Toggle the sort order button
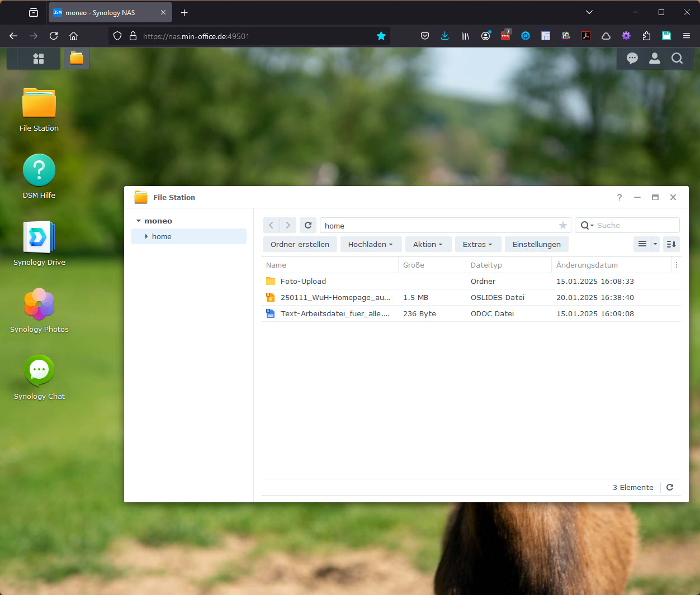Screen dimensions: 700x595 tap(671, 244)
